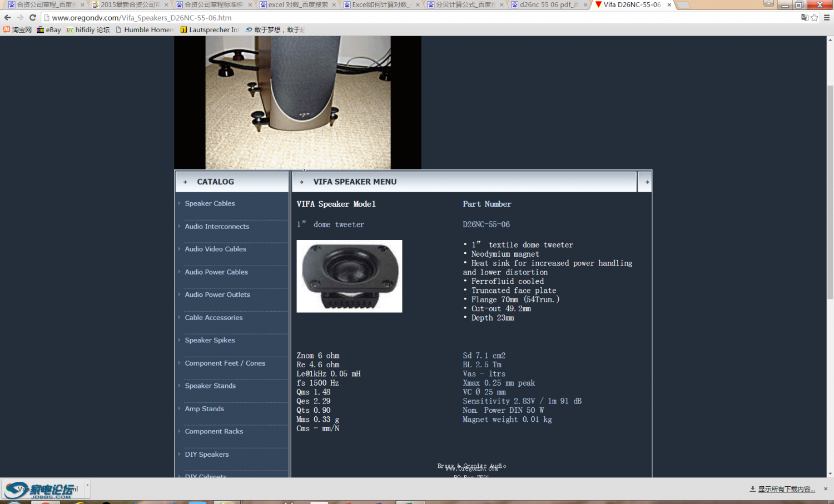Screen dimensions: 834x504
Task: Open the hifidiy 论坛 bookmark
Action: click(x=88, y=29)
